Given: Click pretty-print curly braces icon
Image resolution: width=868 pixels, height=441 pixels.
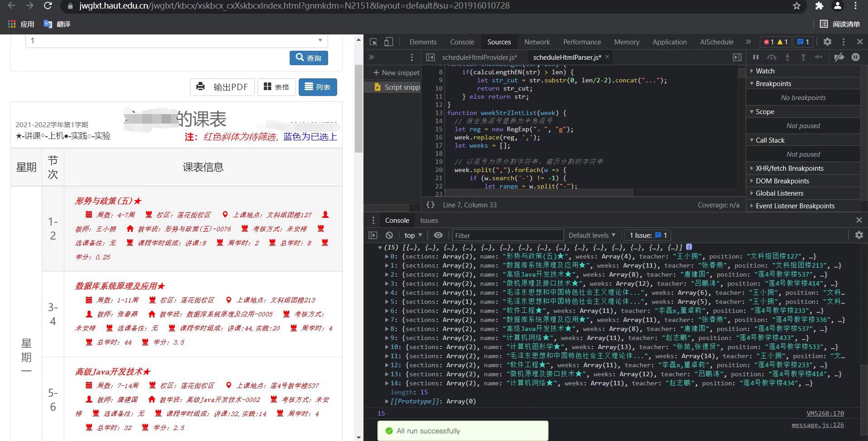Looking at the screenshot, I should click(x=430, y=205).
